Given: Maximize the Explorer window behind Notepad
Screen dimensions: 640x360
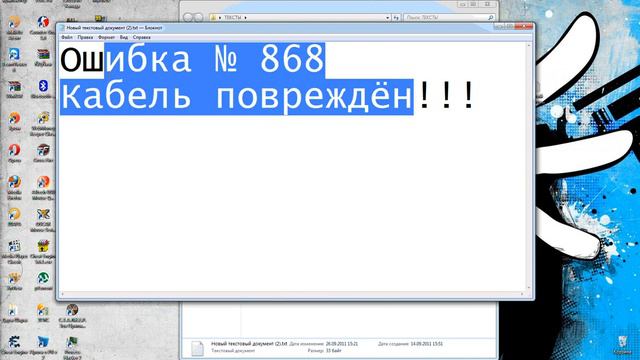Looking at the screenshot, I should pos(473,4).
